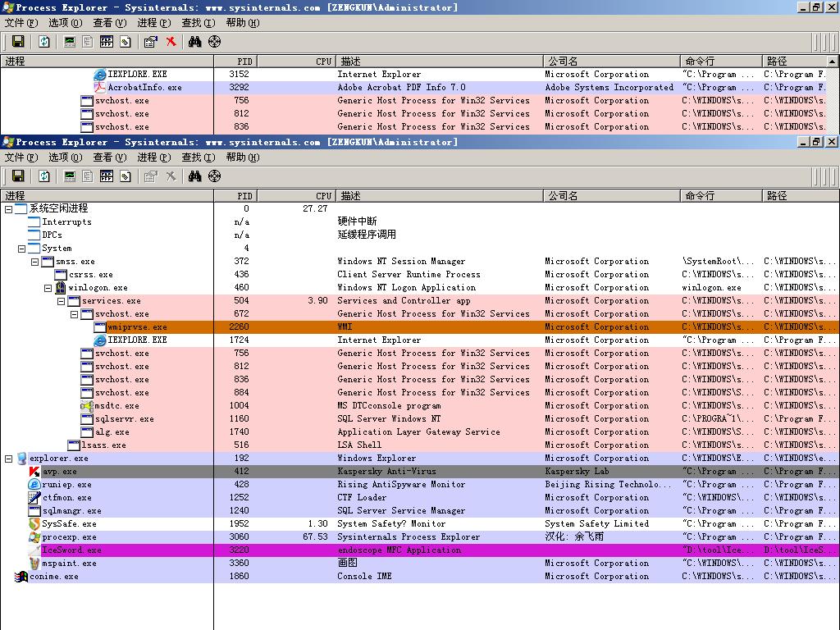The width and height of the screenshot is (840, 630).
Task: Click the Acrobat icon next to AcrobatInfo.exe
Action: tap(100, 88)
